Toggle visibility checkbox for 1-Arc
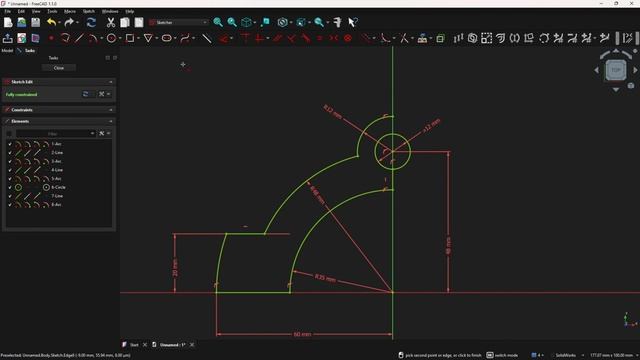640x360 pixels. [10, 144]
